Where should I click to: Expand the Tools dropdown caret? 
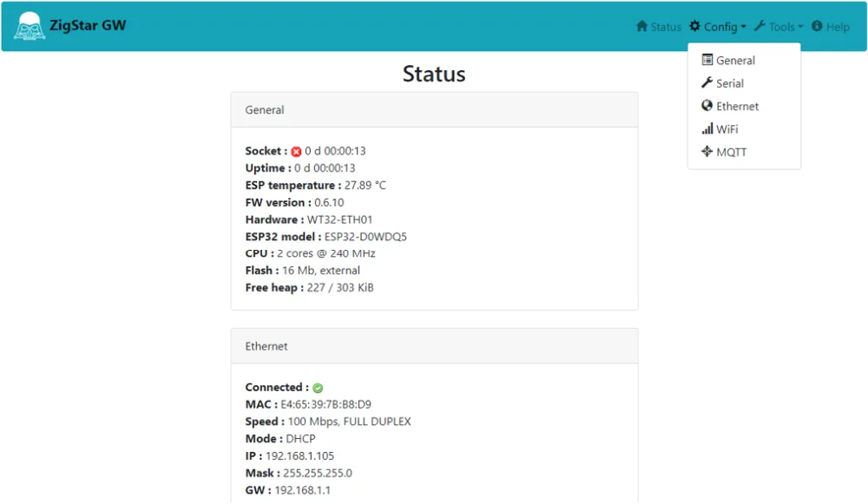[x=800, y=28]
